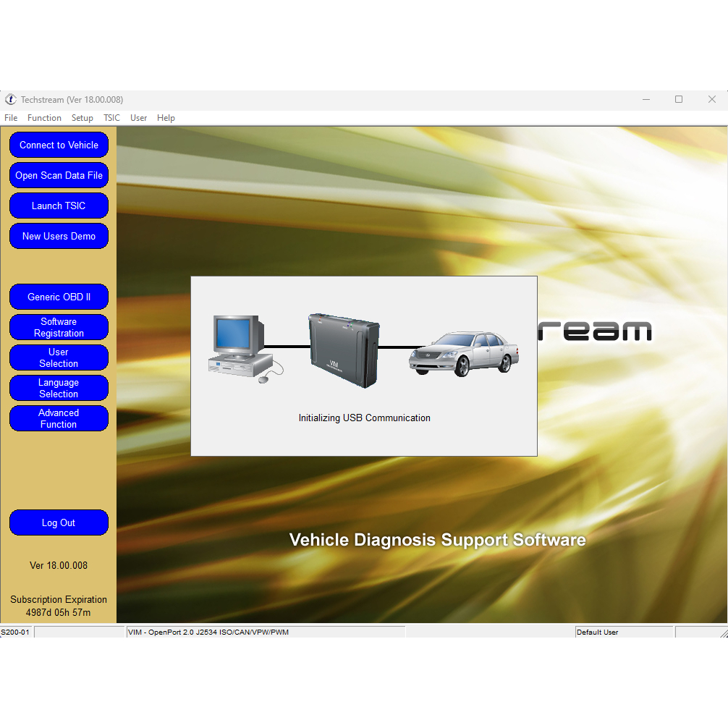Viewport: 728px width, 728px height.
Task: Start the New Users Demo
Action: [x=59, y=236]
